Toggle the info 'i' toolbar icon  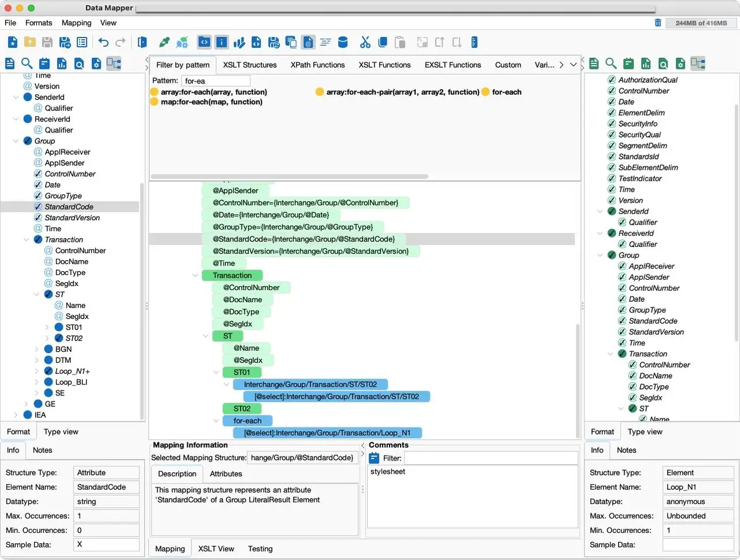point(221,42)
